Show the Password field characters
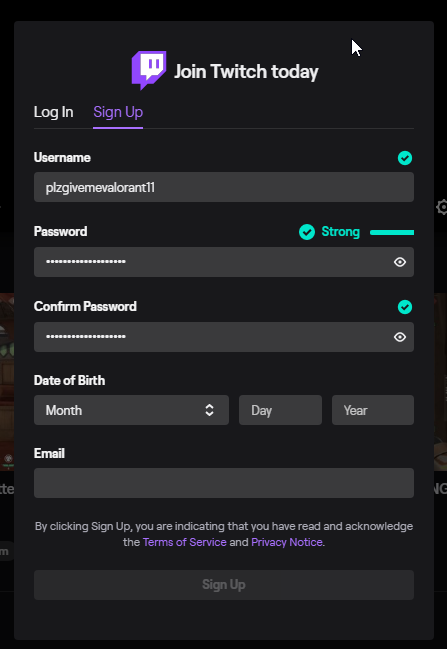 tap(399, 262)
